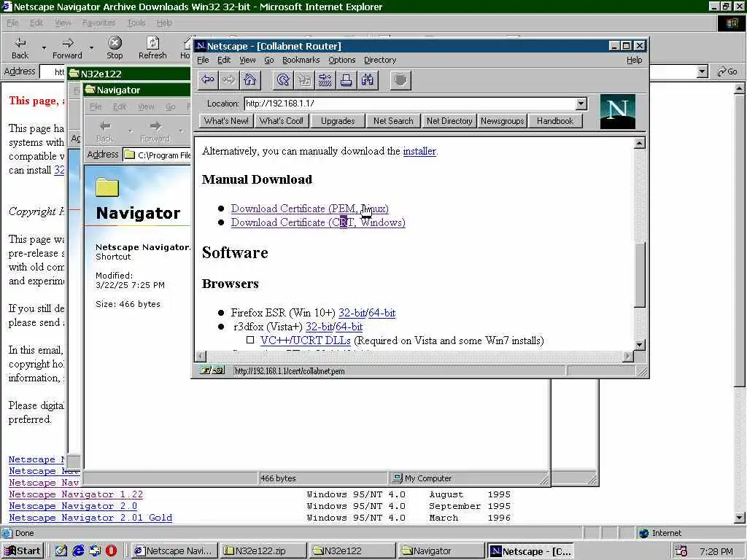This screenshot has height=560, width=747.
Task: Open IE Forward button history dropdown arrow
Action: 91,48
